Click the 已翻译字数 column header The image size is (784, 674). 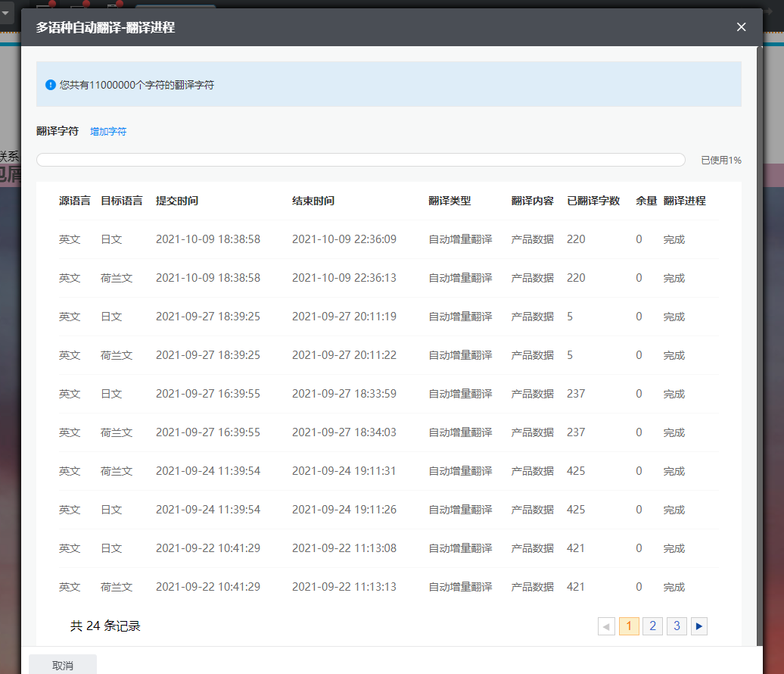coord(593,201)
